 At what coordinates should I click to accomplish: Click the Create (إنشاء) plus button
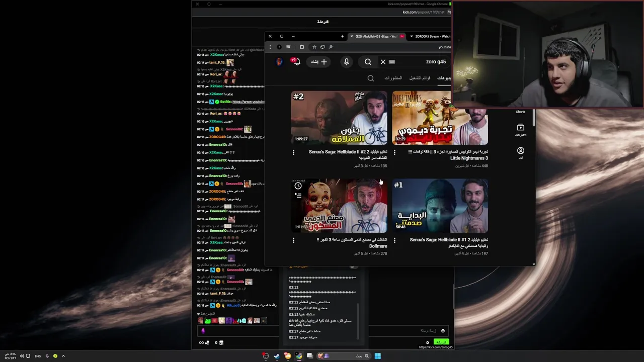[x=319, y=62]
